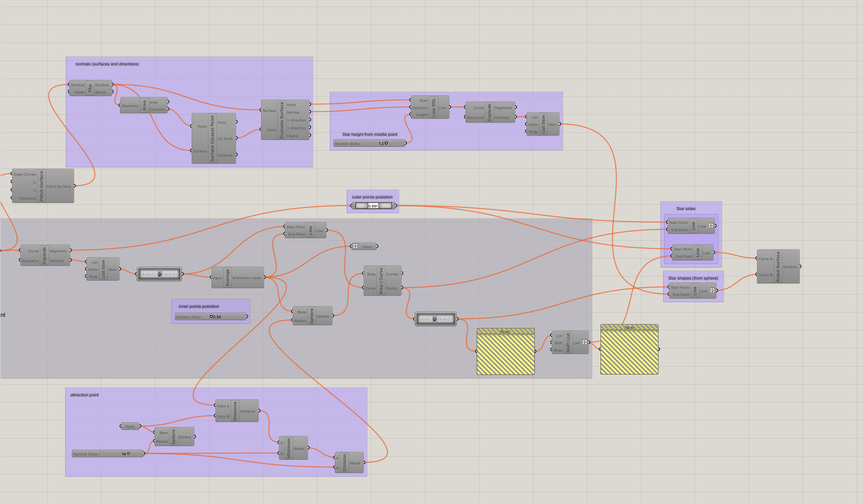Click the Division component label
This screenshot has width=863, height=504.
[344, 463]
